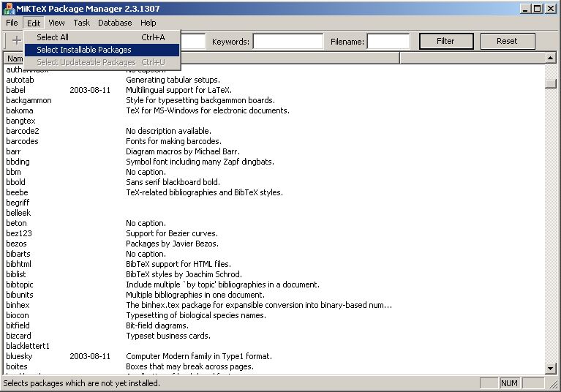Viewport: 561px width, 392px height.
Task: Select the bez123 package
Action: click(19, 233)
